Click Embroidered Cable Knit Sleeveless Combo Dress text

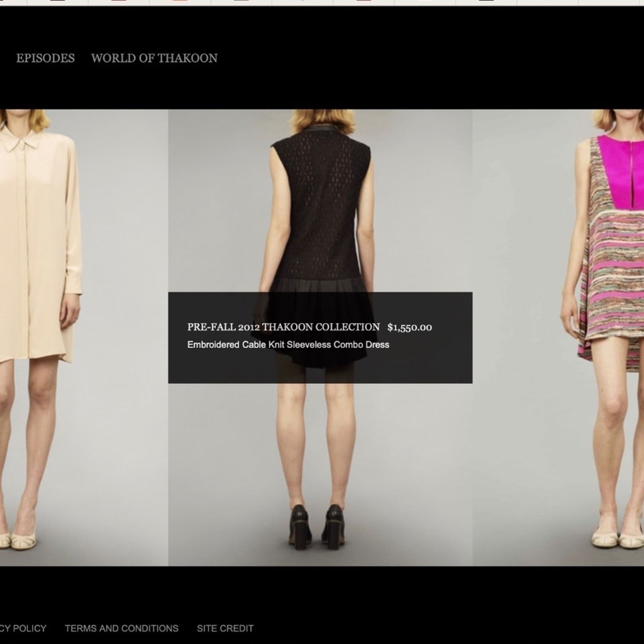(x=288, y=345)
